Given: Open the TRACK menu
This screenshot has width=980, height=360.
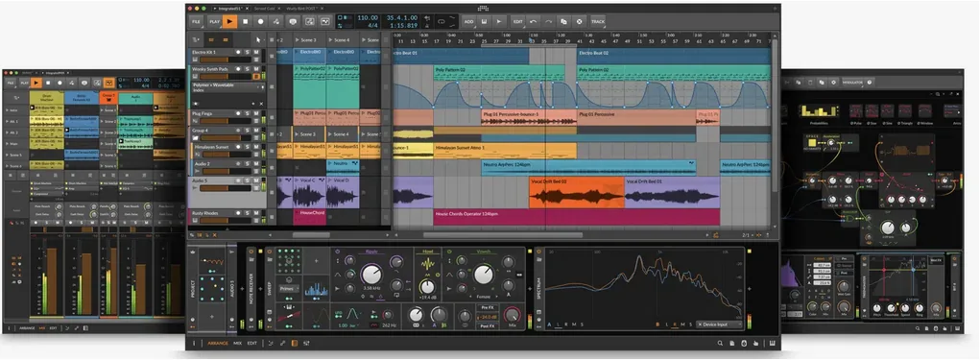Looking at the screenshot, I should (x=597, y=21).
